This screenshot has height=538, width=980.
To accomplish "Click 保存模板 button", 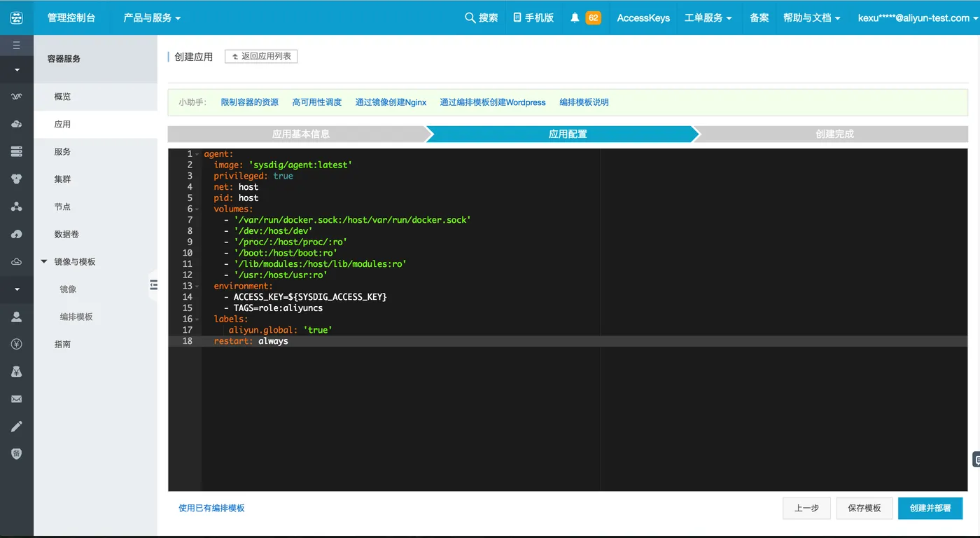I will pyautogui.click(x=864, y=508).
